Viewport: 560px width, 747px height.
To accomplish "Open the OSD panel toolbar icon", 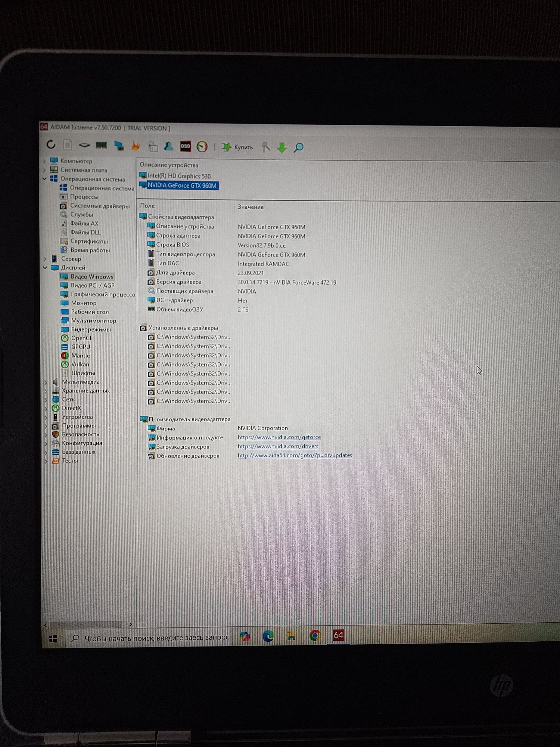I will (x=186, y=146).
